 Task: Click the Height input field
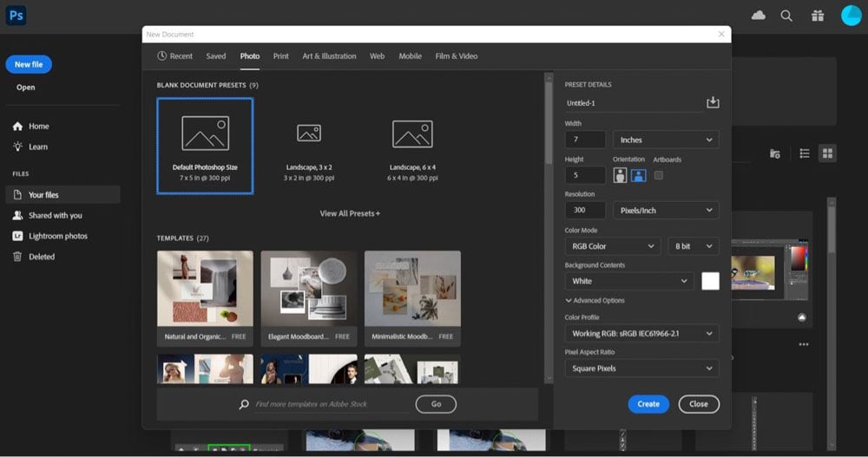coord(585,175)
